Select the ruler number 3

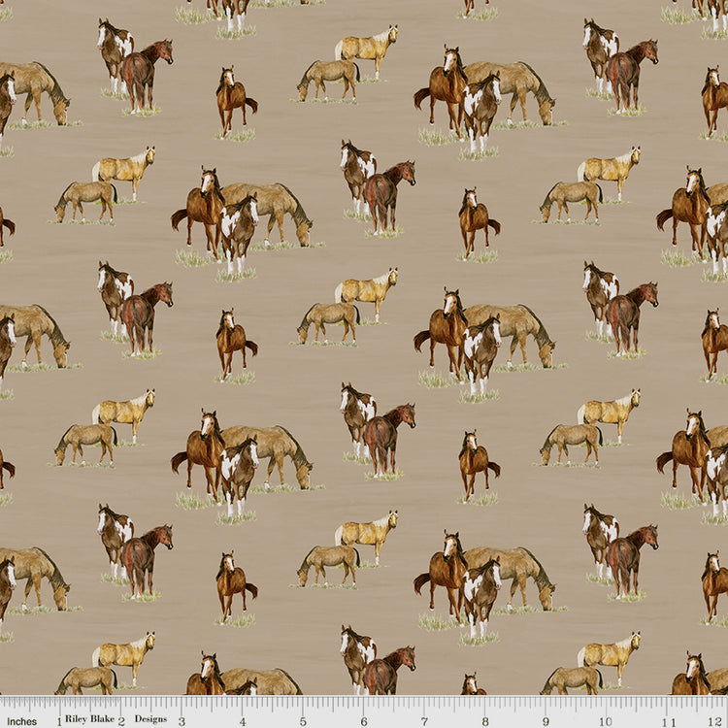pos(182,721)
